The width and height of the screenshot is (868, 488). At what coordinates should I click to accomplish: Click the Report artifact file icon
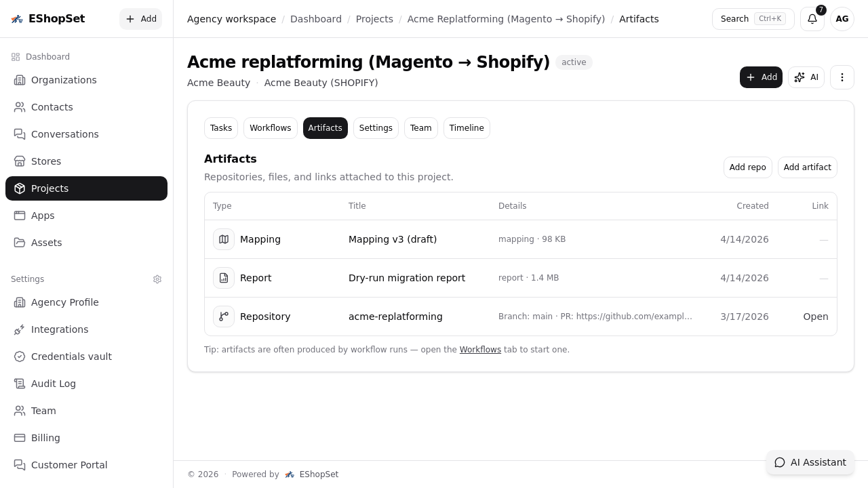pyautogui.click(x=224, y=278)
